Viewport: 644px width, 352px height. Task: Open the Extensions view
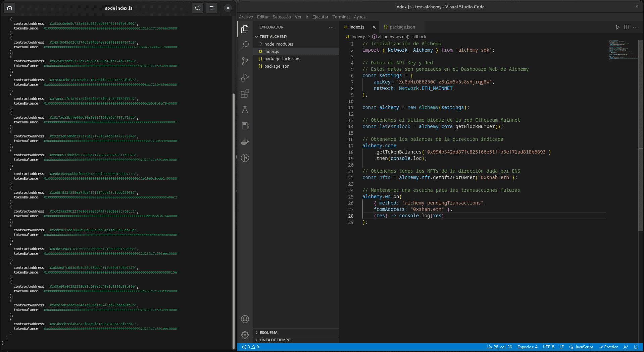point(245,94)
